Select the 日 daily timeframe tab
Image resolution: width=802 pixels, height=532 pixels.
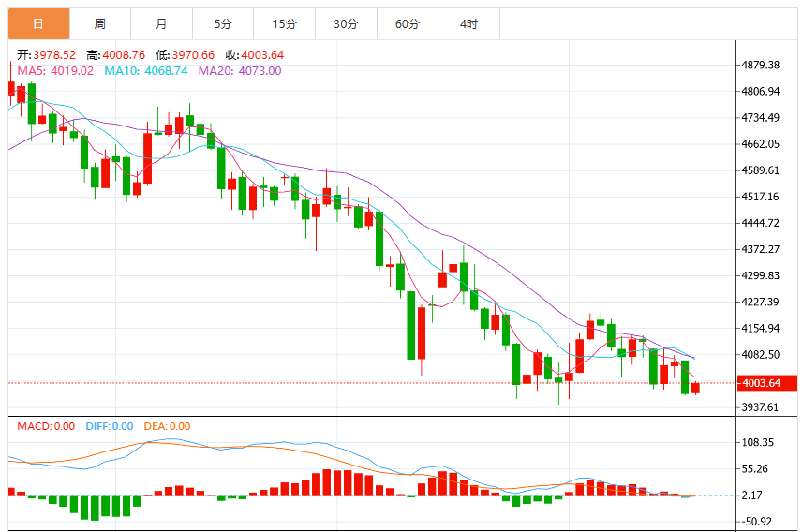click(38, 24)
